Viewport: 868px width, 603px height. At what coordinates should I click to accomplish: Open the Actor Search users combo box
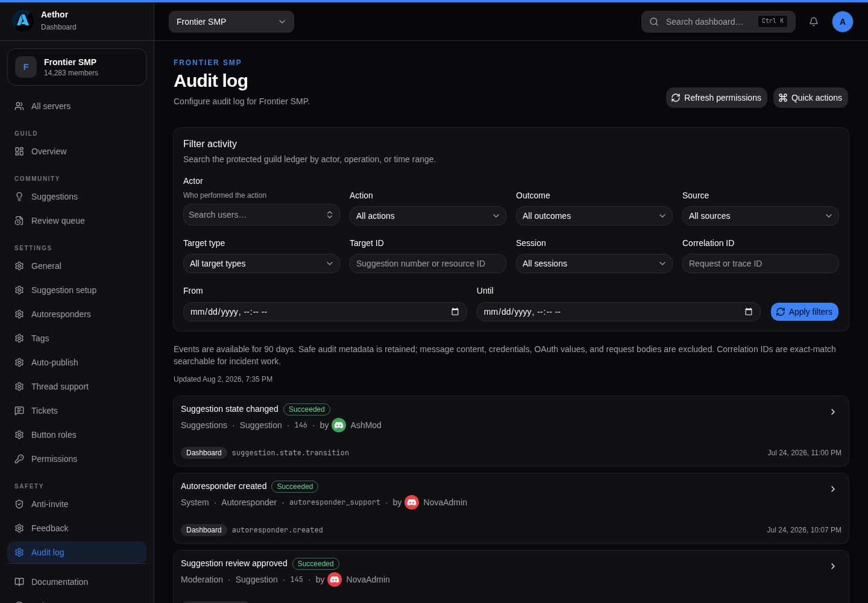tap(262, 215)
